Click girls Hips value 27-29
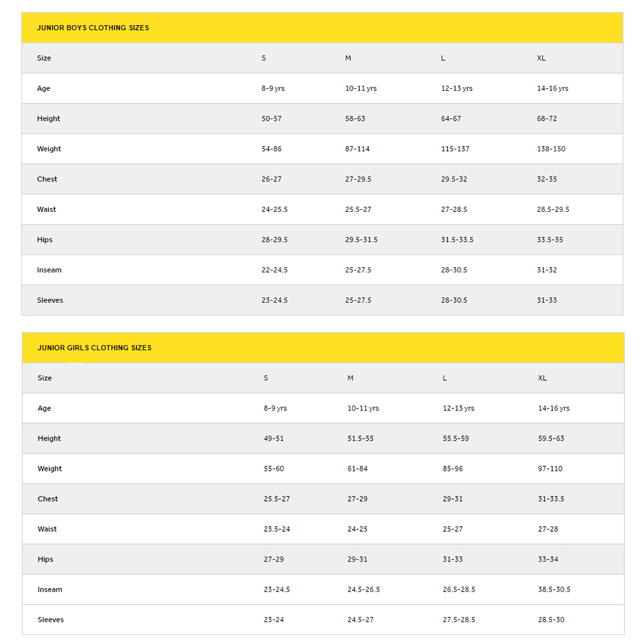The height and width of the screenshot is (644, 644). (274, 560)
